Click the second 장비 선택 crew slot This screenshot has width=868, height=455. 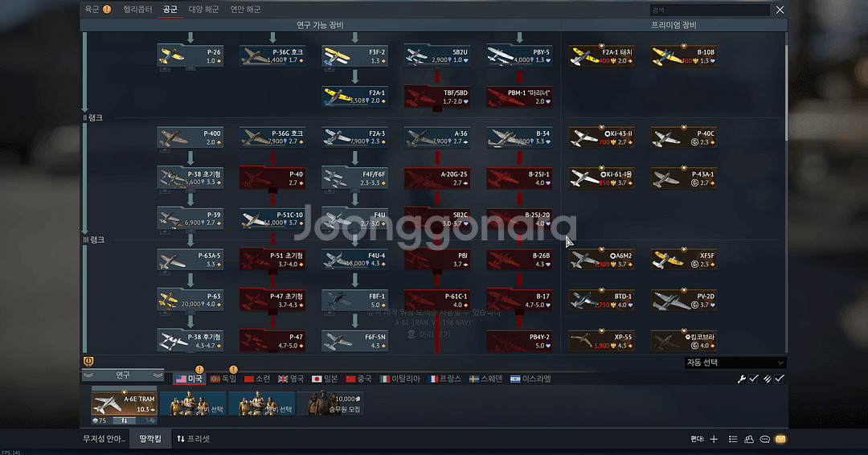[262, 404]
